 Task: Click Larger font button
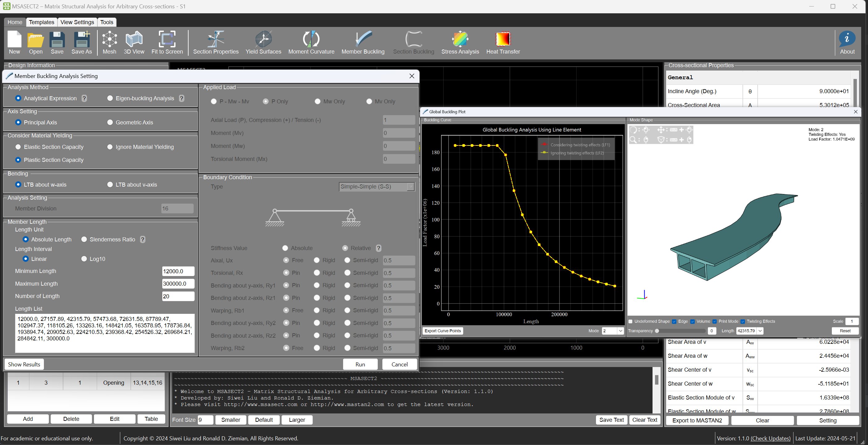pos(296,420)
